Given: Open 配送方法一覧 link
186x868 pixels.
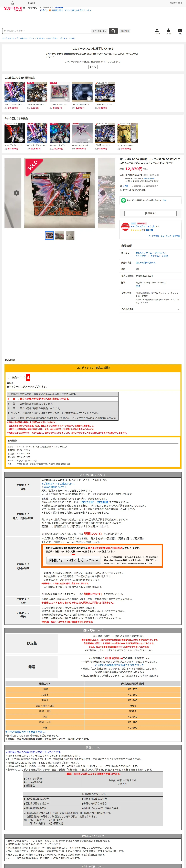Looking at the screenshot, I should coord(149,178).
